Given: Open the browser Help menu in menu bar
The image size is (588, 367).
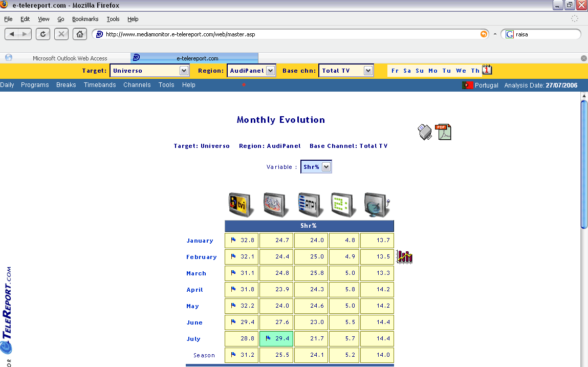Looking at the screenshot, I should point(133,19).
